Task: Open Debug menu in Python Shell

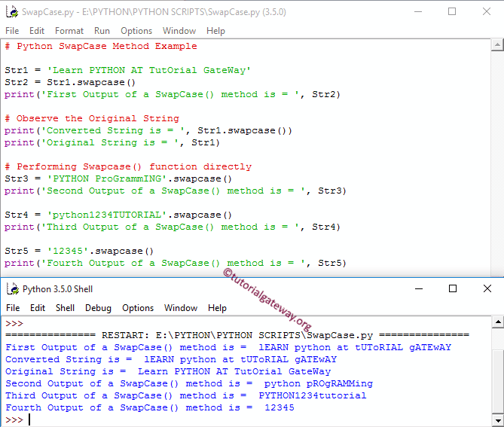Action: tap(98, 308)
